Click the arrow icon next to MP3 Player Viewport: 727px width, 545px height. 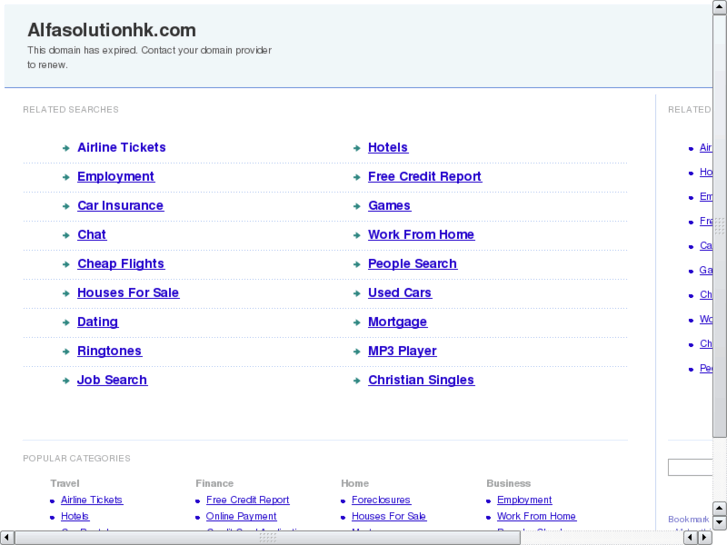[356, 352]
